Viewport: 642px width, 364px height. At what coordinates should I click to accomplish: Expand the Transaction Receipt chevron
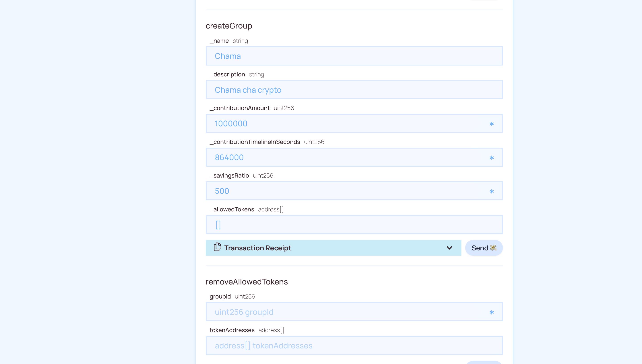[449, 248]
